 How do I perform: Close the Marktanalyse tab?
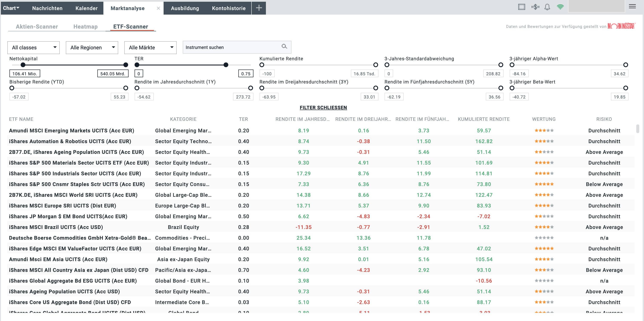pos(158,8)
